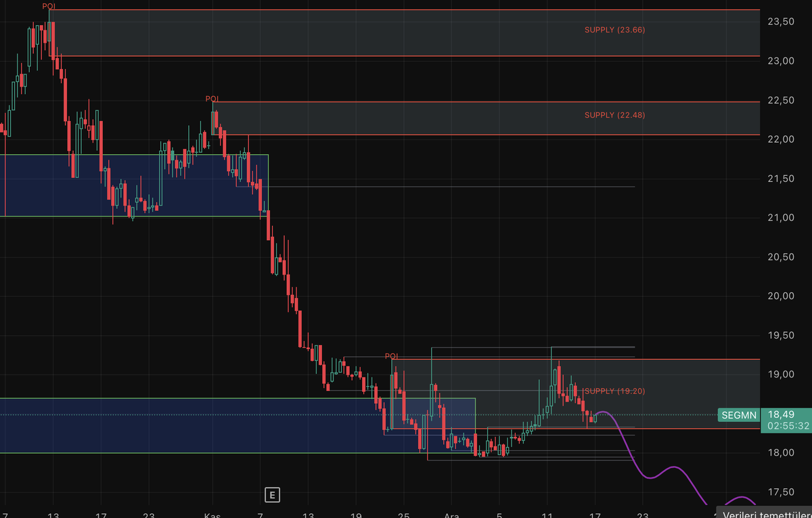Select the SUPPLY (19.20) zone label
812x518 pixels.
[614, 391]
